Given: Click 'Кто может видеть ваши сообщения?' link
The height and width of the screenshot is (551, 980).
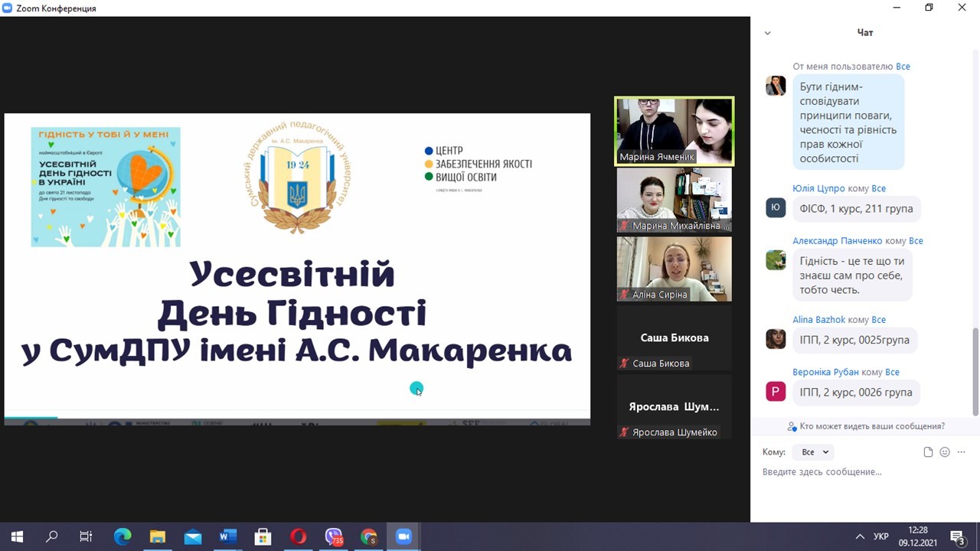Looking at the screenshot, I should pyautogui.click(x=866, y=426).
